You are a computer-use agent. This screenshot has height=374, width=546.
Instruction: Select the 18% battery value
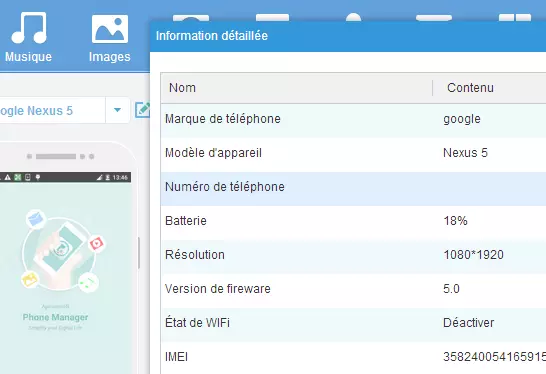455,221
